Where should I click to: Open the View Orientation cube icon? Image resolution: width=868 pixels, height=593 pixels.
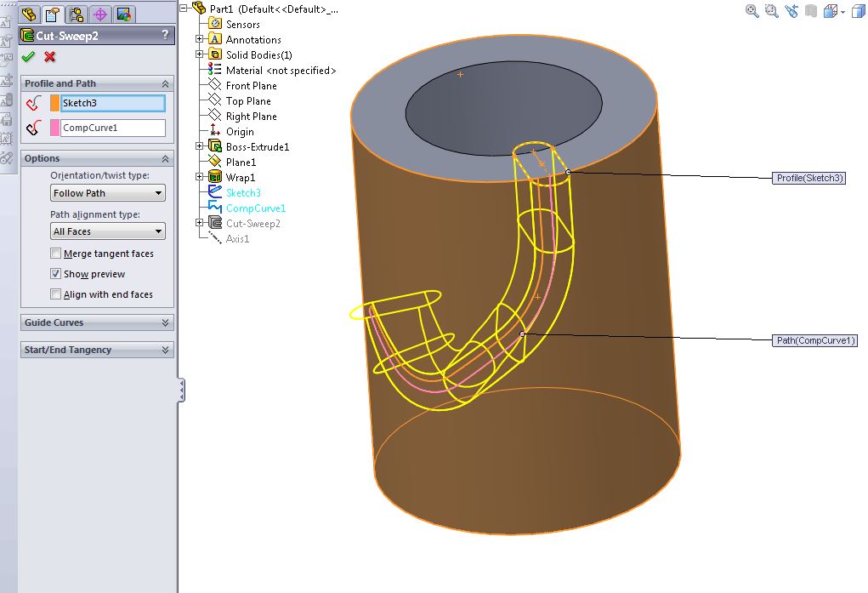[x=830, y=11]
